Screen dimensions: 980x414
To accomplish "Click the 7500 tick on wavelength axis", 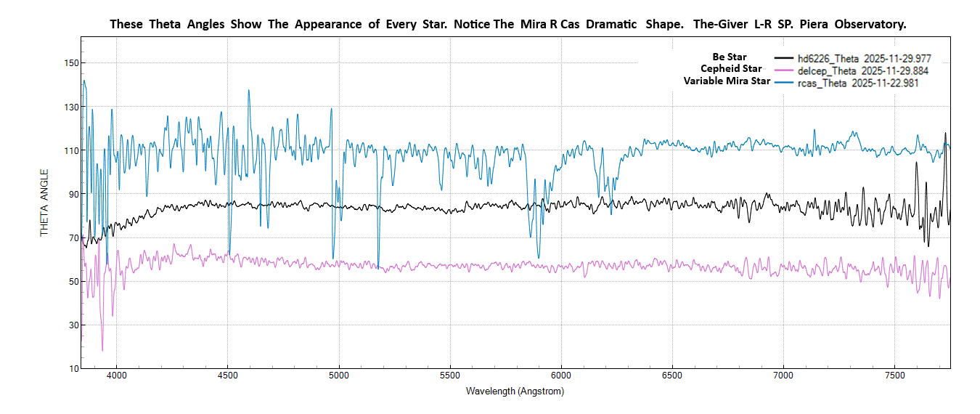I will coord(894,376).
